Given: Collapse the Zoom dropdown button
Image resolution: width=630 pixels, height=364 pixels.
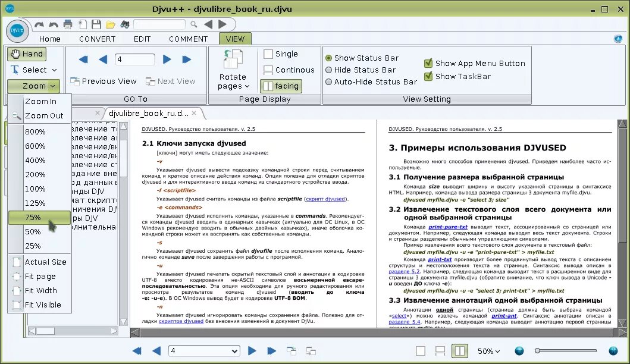Looking at the screenshot, I should tap(34, 86).
